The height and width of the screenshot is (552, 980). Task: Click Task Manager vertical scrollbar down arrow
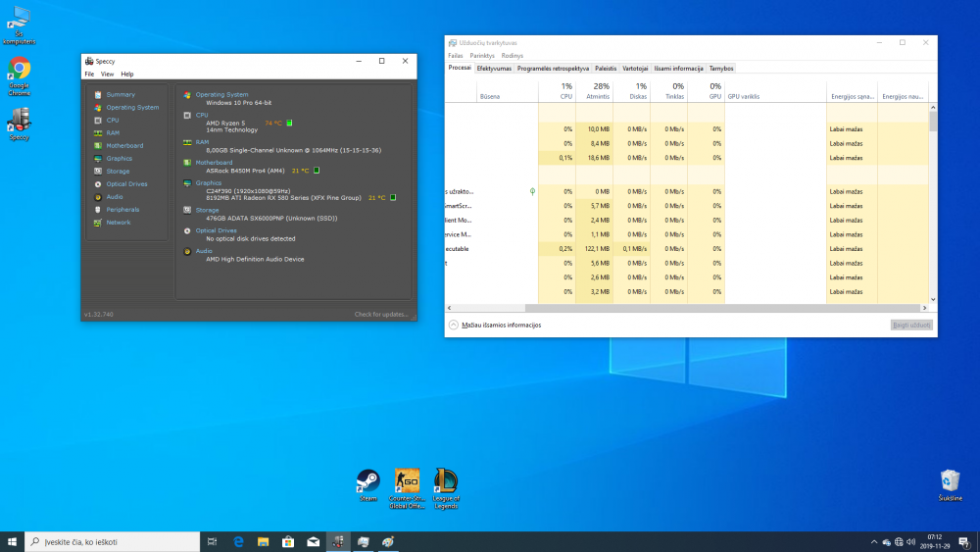pyautogui.click(x=933, y=299)
